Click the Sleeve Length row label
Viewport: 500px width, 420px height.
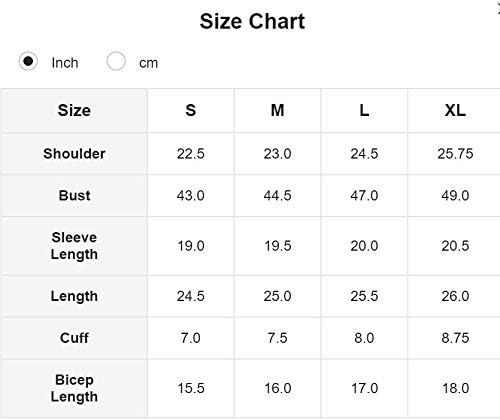[x=74, y=246]
